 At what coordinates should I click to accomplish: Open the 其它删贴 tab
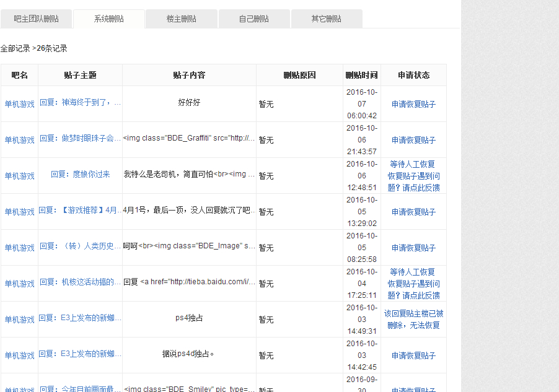(x=327, y=19)
